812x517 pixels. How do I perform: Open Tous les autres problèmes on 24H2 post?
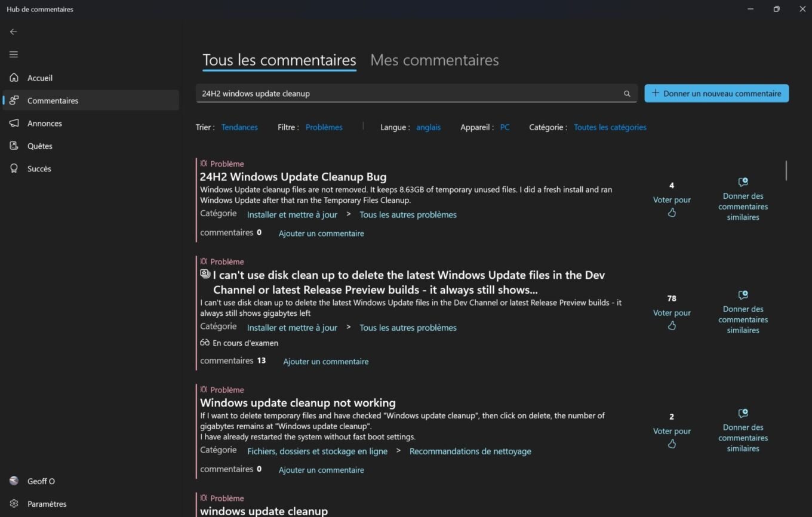tap(408, 215)
